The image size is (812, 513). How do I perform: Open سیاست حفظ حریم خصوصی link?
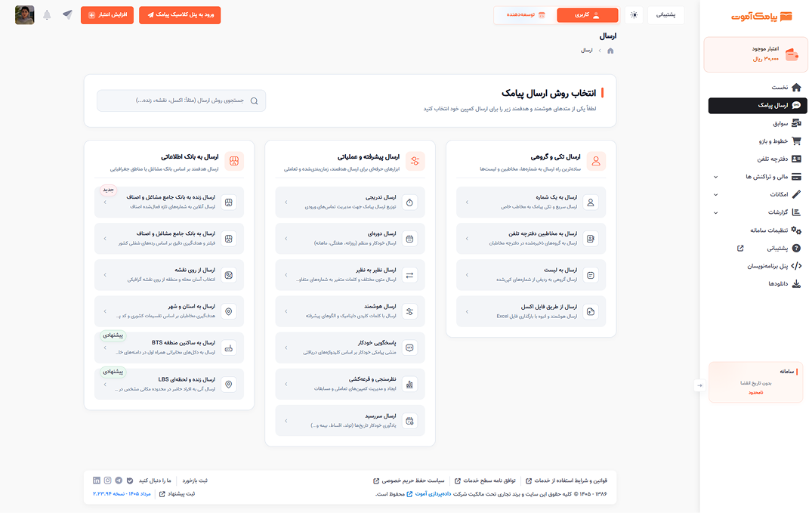[x=409, y=481]
